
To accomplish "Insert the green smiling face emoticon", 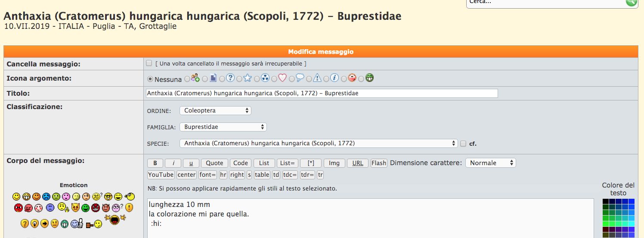I will (85, 208).
